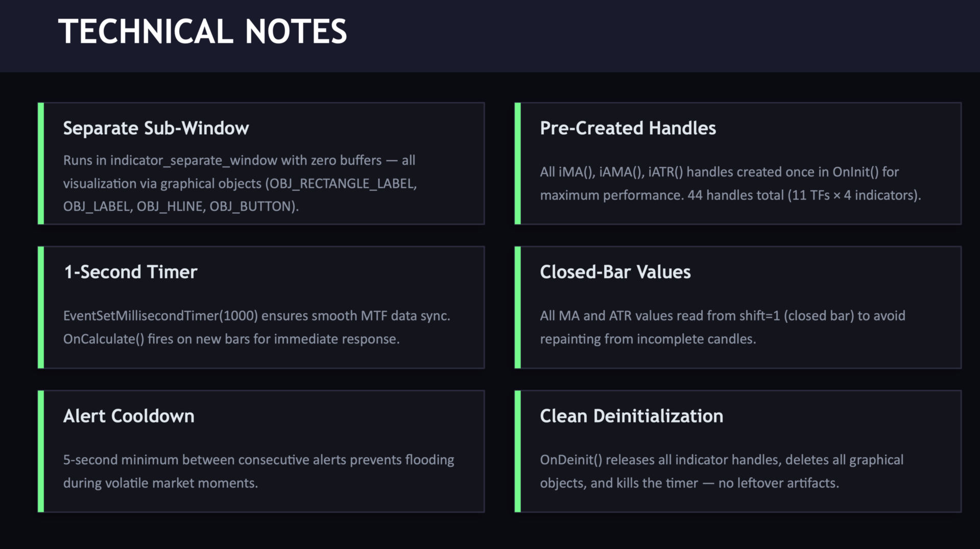
Task: Click green accent bar of Separate Sub-Window card
Action: (x=41, y=163)
